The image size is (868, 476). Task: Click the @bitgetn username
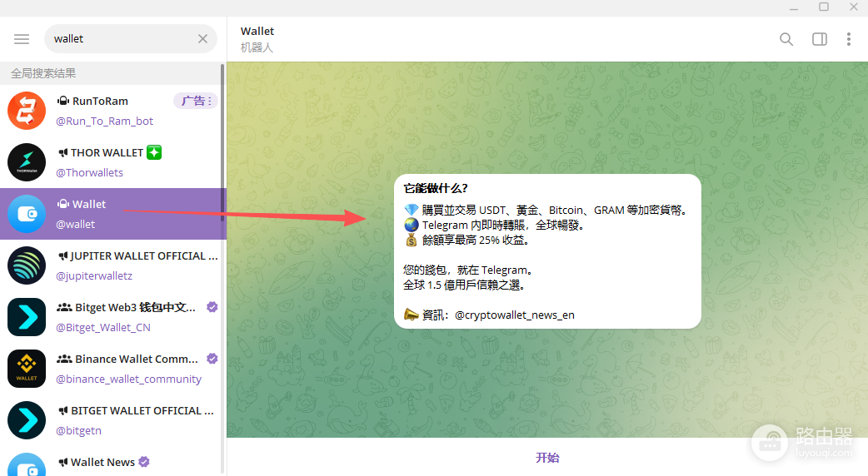[x=78, y=431]
